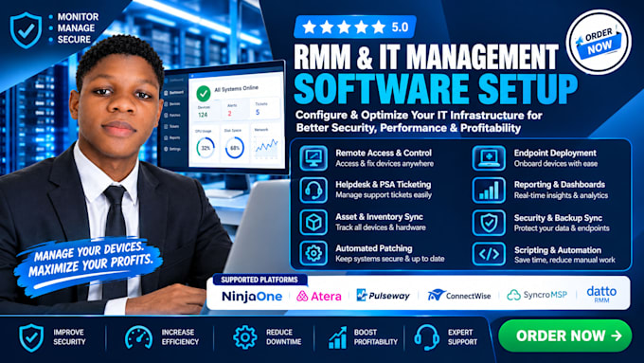Image resolution: width=644 pixels, height=363 pixels.
Task: Click 'Security & Backup Sync' heading
Action: [558, 218]
